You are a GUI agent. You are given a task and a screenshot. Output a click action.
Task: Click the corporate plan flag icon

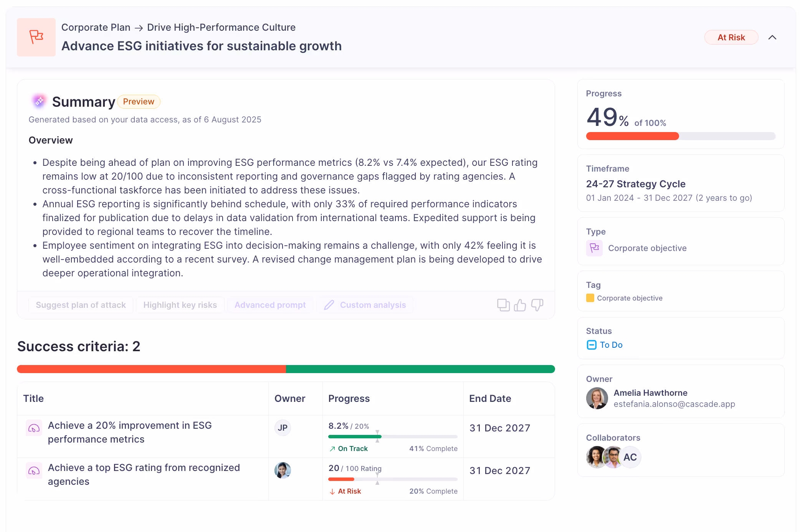click(36, 37)
